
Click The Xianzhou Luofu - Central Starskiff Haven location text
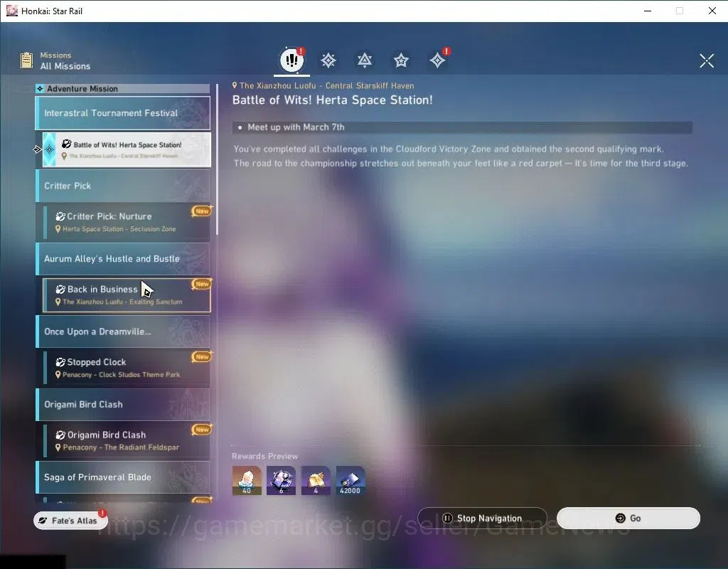click(327, 85)
